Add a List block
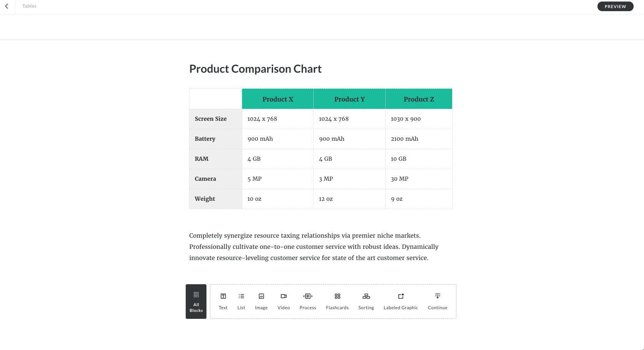 point(241,302)
